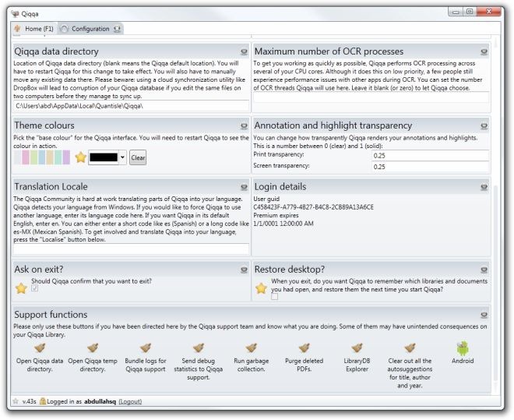Click star icon in Restore desktop section
Viewport: 514px width, 420px height.
261,288
